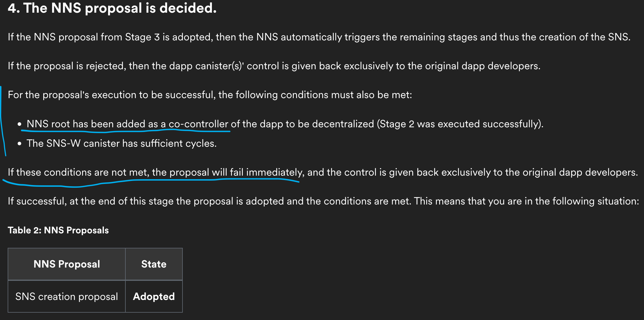Click the first bullet point dot
The image size is (644, 320).
19,124
